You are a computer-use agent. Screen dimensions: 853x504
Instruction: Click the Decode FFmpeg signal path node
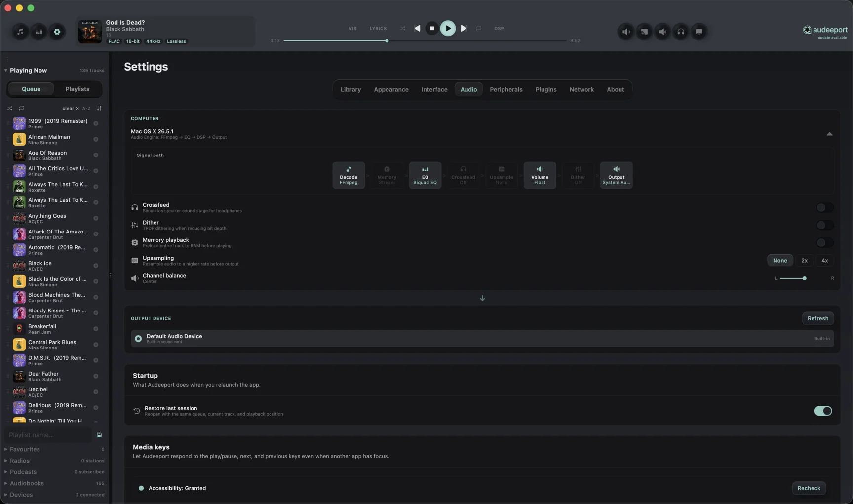click(349, 175)
